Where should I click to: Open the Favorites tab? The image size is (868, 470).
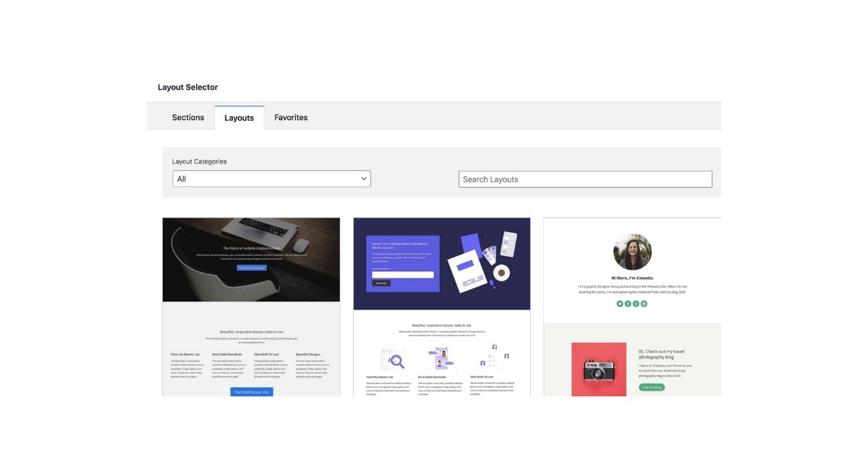click(x=291, y=117)
